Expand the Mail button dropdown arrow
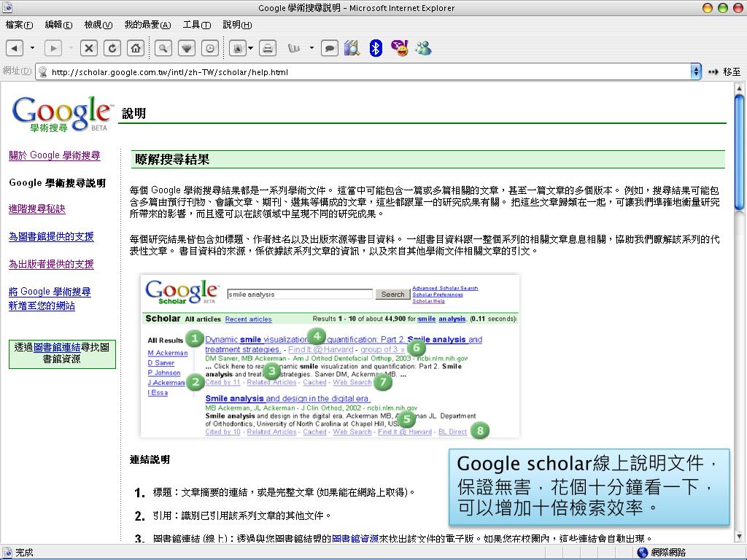The image size is (747, 560). tap(251, 48)
